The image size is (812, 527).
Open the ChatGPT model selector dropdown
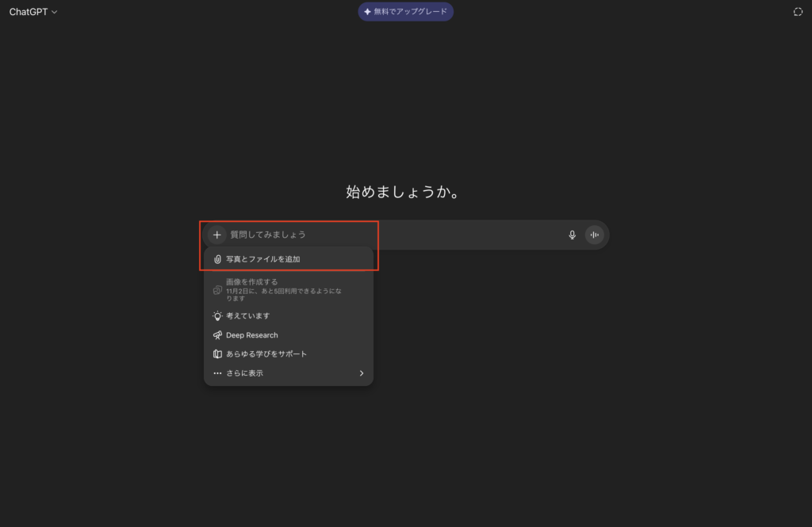tap(32, 12)
